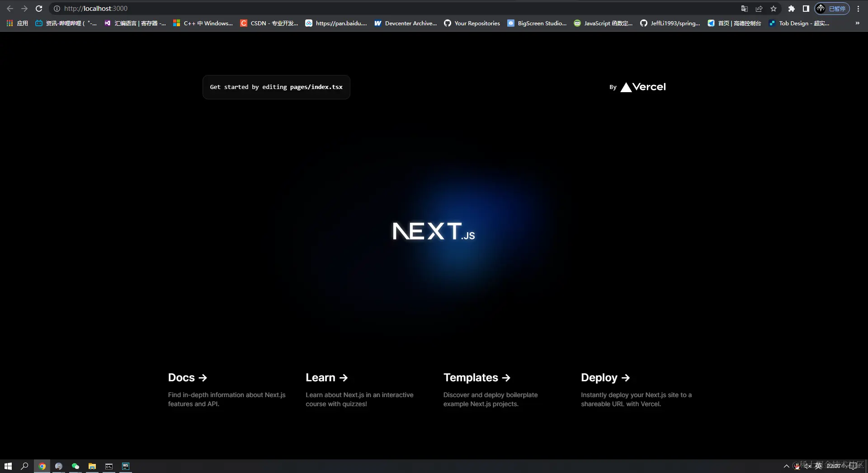The width and height of the screenshot is (868, 473).
Task: Expand hidden system tray icons chevron
Action: pyautogui.click(x=786, y=466)
